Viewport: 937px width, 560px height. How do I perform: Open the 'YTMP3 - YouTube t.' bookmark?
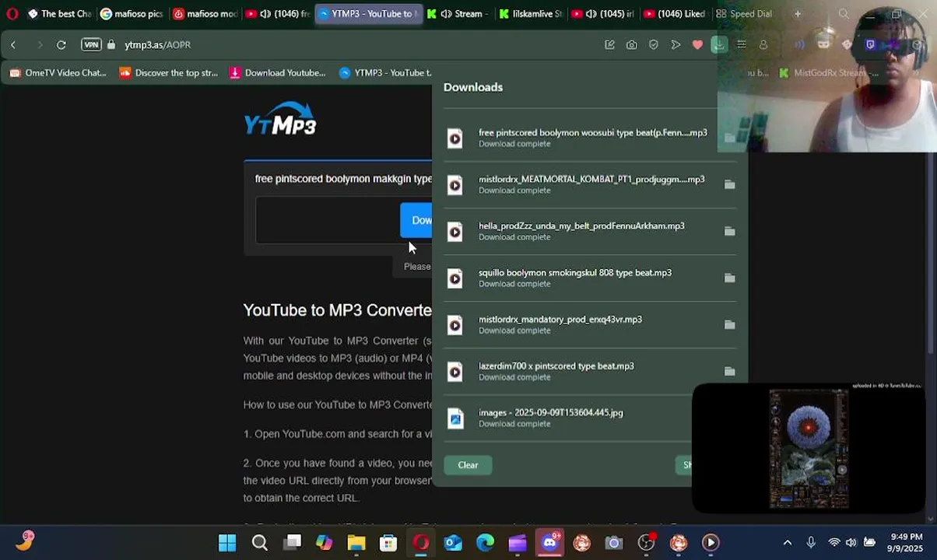[x=385, y=73]
